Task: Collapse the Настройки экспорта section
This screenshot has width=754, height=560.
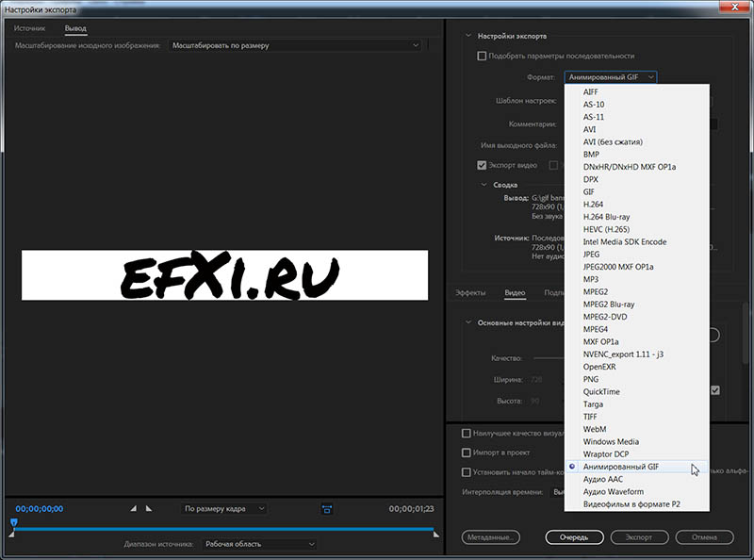Action: click(x=468, y=36)
